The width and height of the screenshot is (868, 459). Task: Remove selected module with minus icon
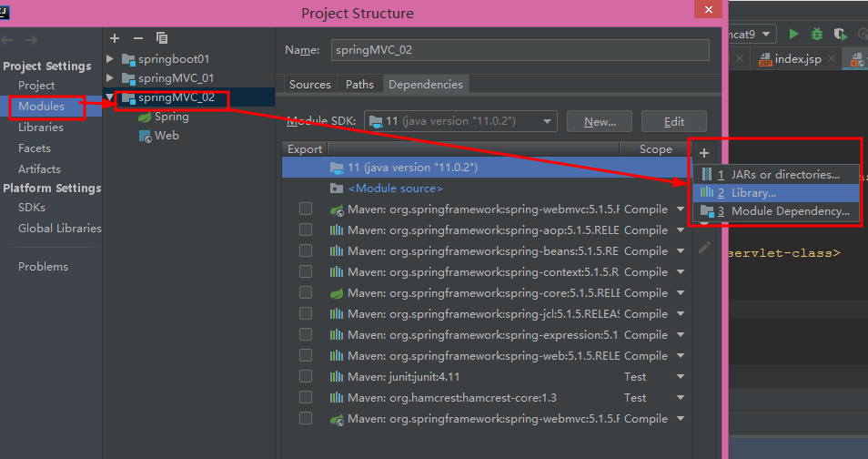tap(138, 38)
